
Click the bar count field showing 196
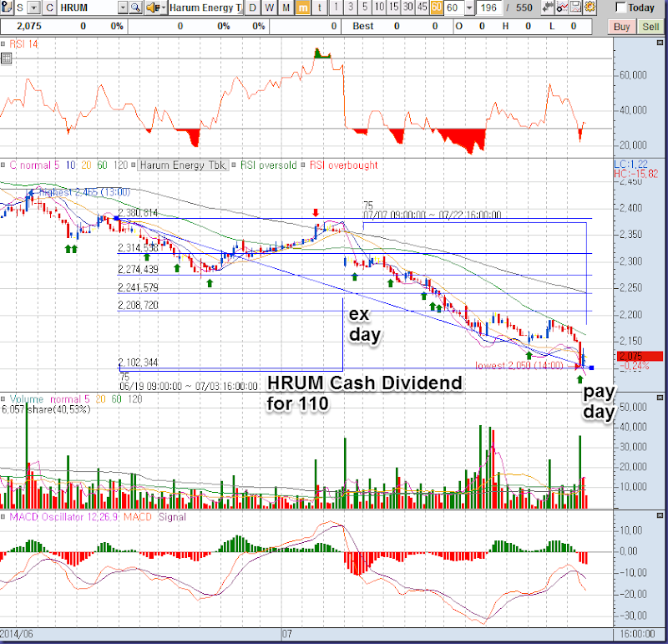click(x=489, y=8)
